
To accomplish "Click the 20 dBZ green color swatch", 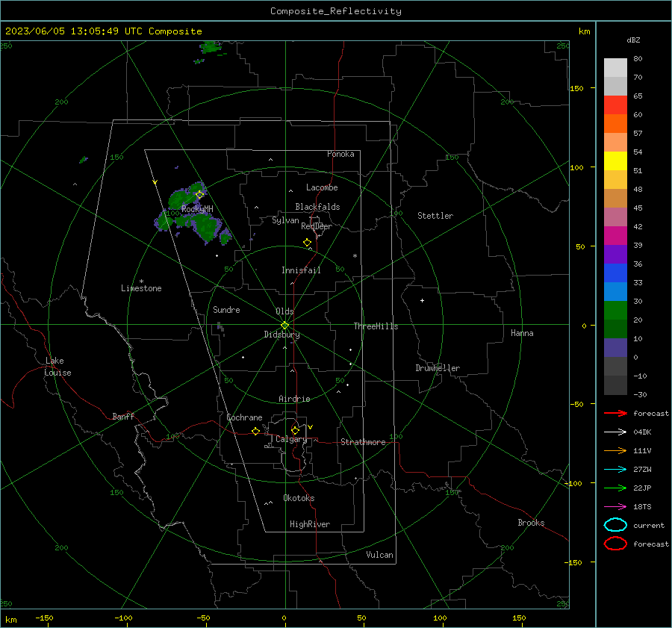I will point(615,329).
